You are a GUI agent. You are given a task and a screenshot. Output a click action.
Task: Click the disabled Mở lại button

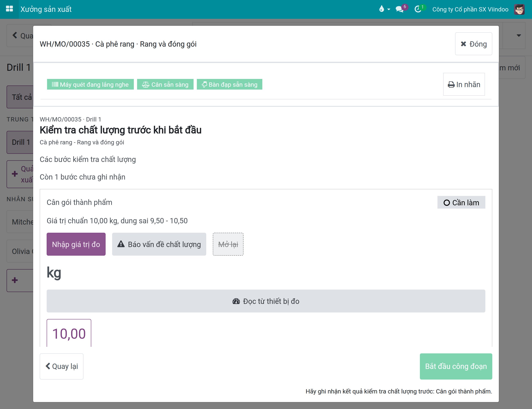click(228, 244)
